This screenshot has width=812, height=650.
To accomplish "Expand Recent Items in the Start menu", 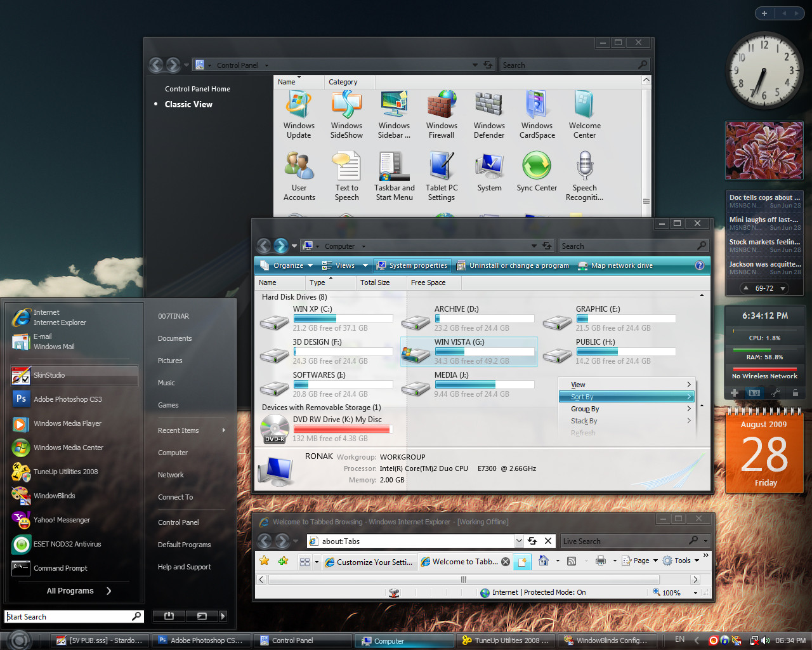I will pos(192,430).
